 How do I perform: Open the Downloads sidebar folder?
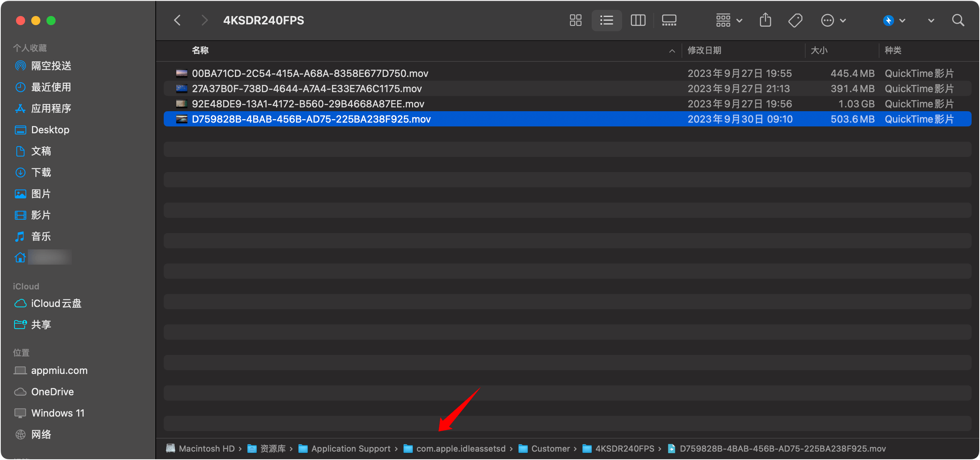point(41,172)
